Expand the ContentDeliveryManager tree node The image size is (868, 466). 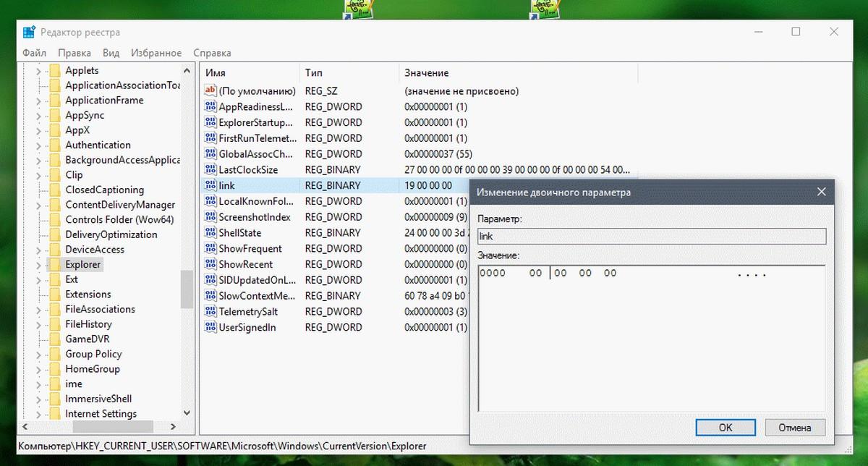[38, 205]
